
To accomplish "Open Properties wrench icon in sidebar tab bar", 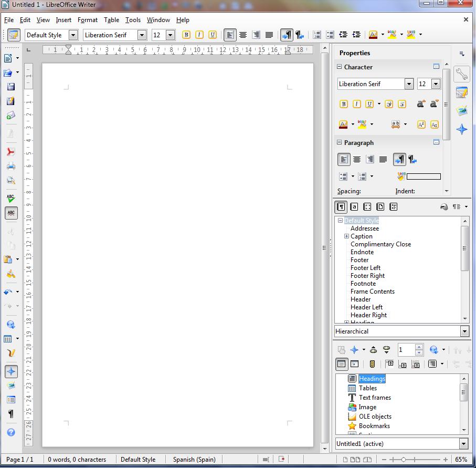I will tap(462, 74).
